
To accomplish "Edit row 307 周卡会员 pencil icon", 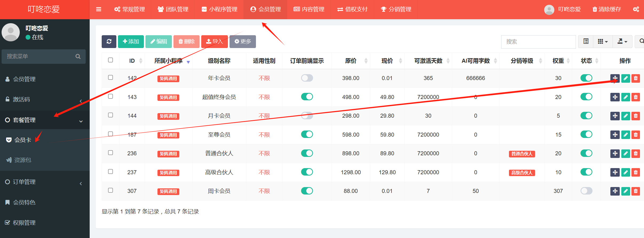I will pos(626,191).
